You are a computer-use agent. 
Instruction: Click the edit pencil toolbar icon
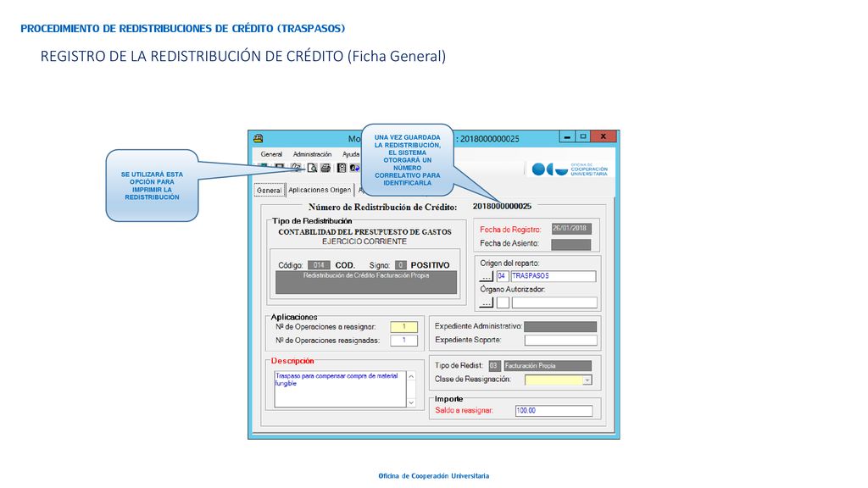pyautogui.click(x=296, y=167)
